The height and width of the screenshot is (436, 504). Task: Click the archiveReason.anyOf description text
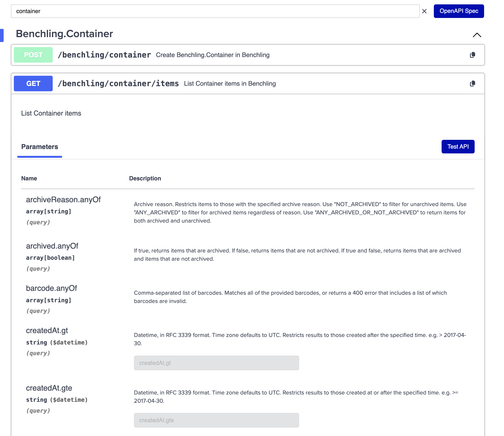pos(300,213)
